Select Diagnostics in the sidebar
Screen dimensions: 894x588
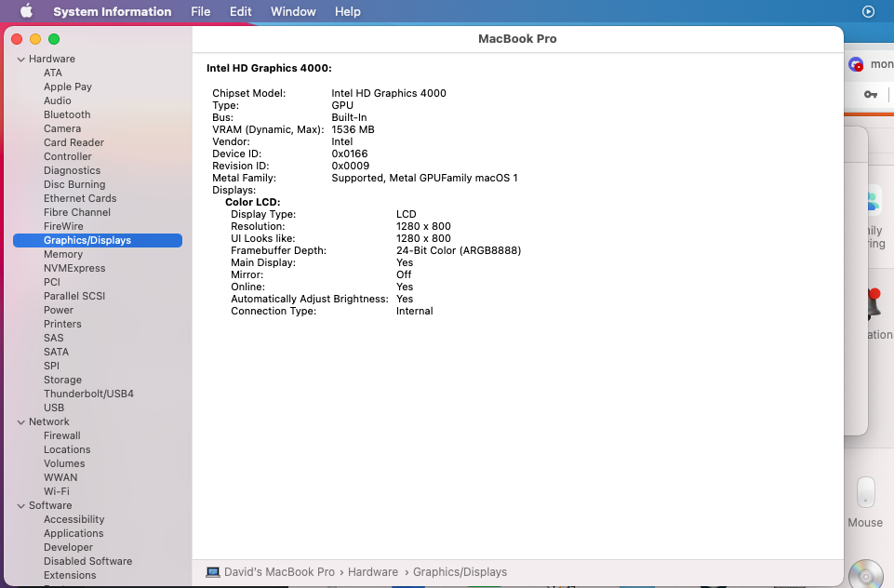tap(73, 170)
